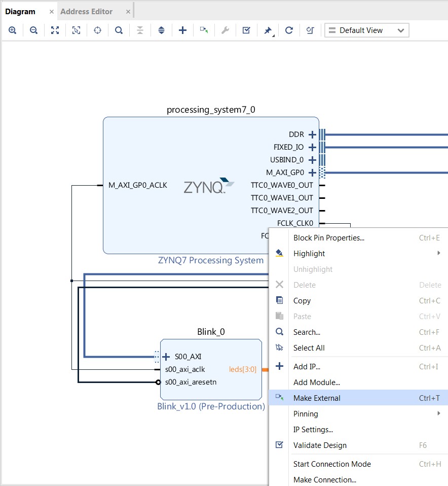Click Block Pin Properties menu entry
This screenshot has height=486, width=448.
(328, 237)
